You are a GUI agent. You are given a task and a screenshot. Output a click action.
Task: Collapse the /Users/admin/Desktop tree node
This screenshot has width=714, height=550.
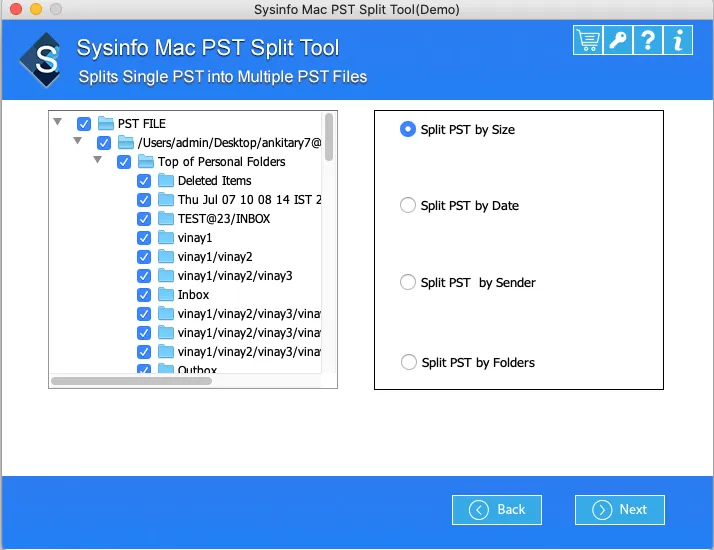(x=77, y=141)
